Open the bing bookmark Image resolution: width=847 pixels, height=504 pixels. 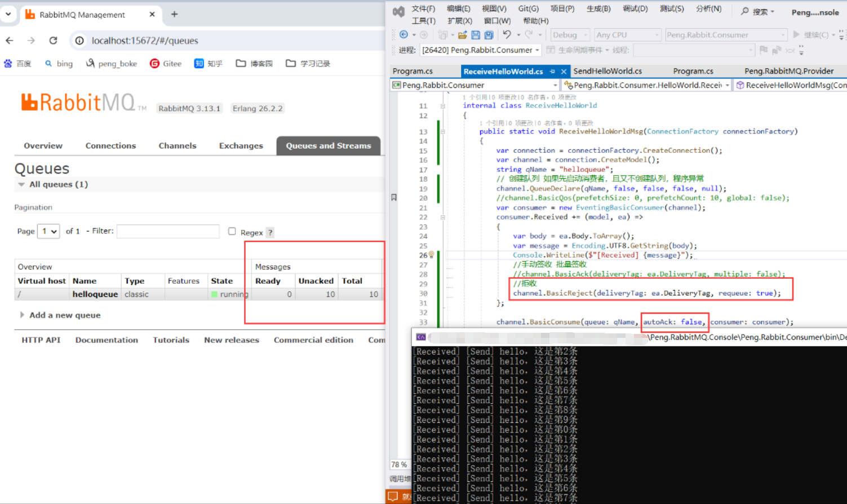point(59,64)
